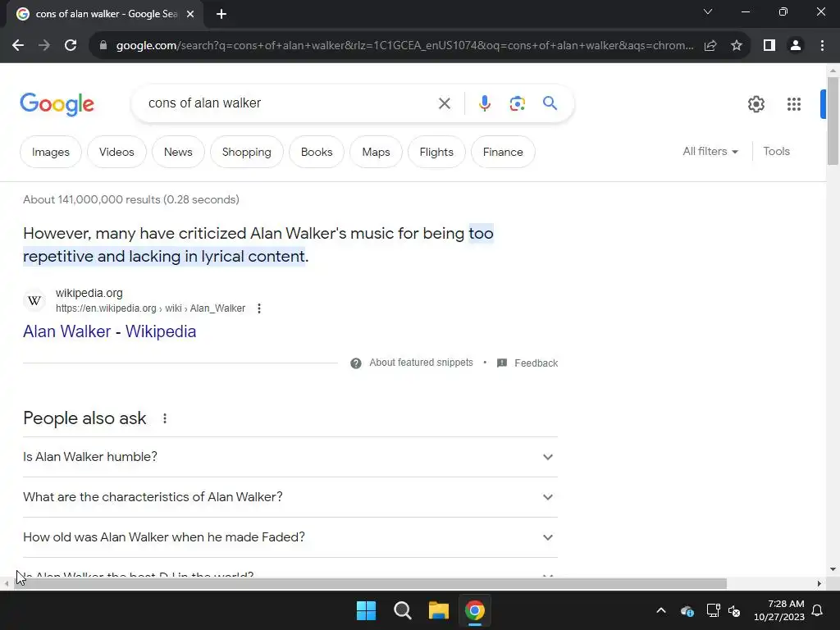Switch to Maps results

pyautogui.click(x=376, y=152)
